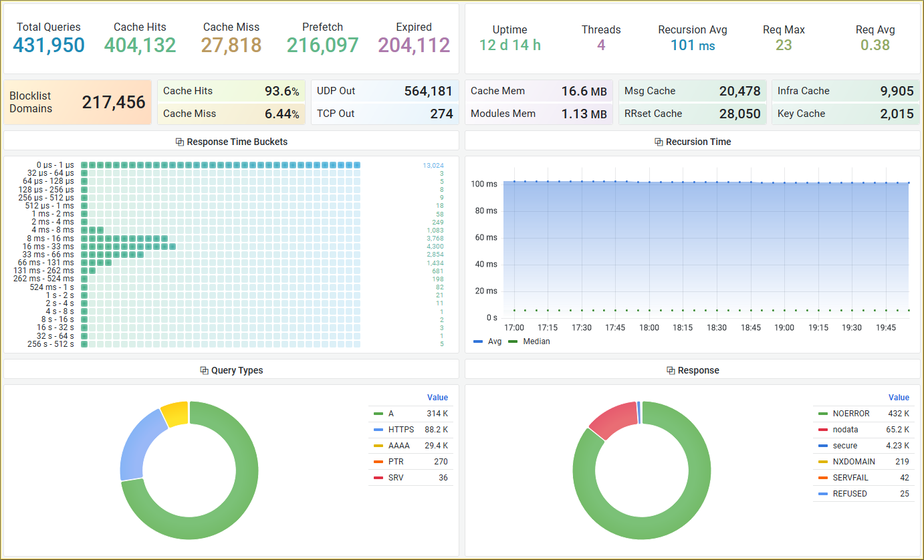
Task: Open the Recursion Time panel title menu
Action: point(699,142)
